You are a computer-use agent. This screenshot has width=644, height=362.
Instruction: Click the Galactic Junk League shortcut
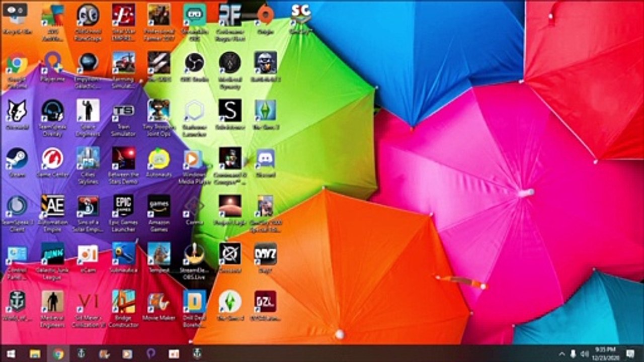click(x=52, y=261)
